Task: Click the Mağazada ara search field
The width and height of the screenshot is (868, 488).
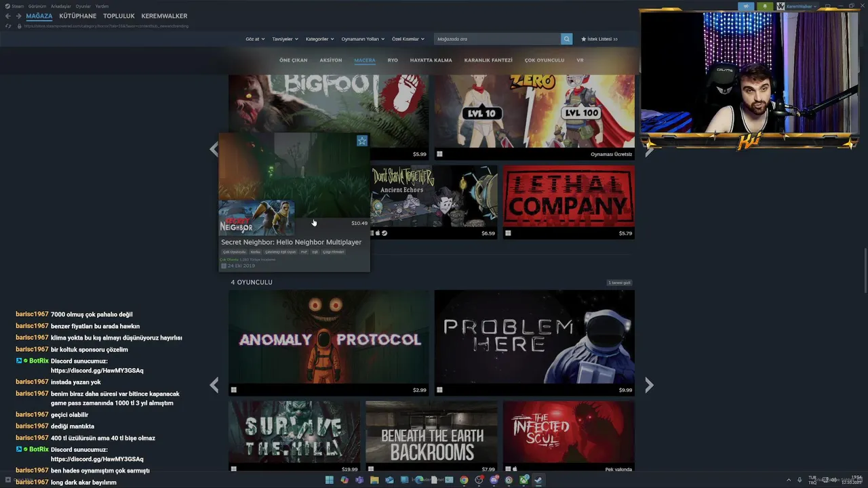Action: (498, 39)
